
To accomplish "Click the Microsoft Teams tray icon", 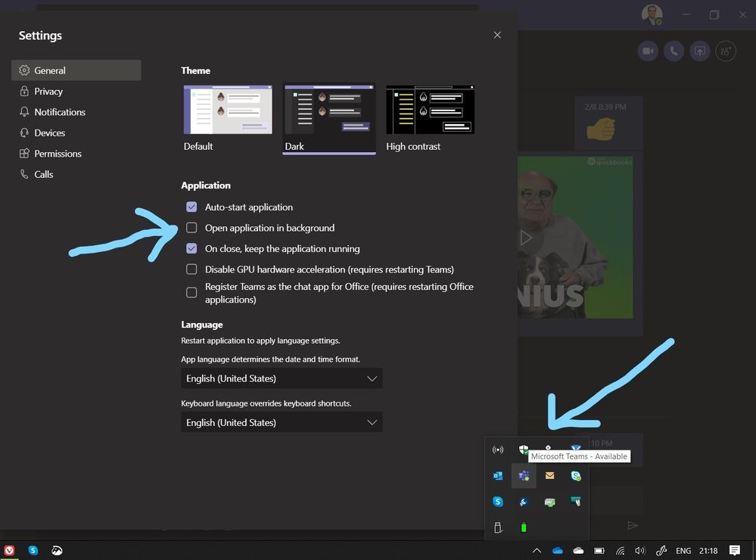I will coord(524,476).
